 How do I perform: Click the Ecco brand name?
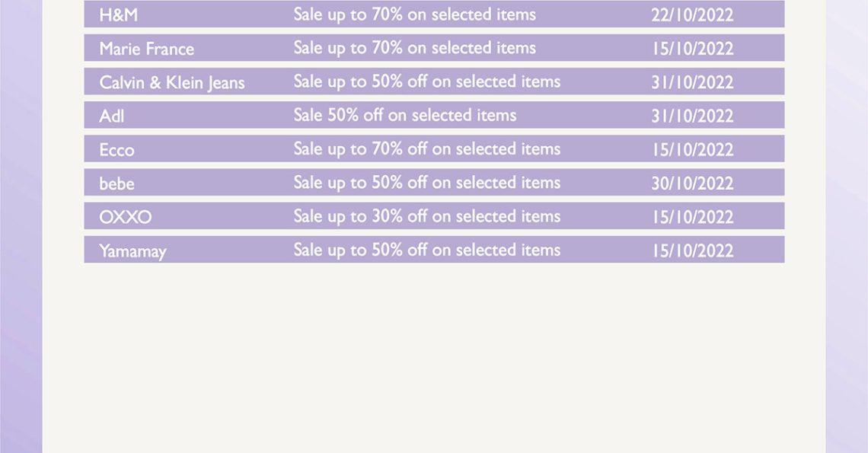[x=116, y=150]
